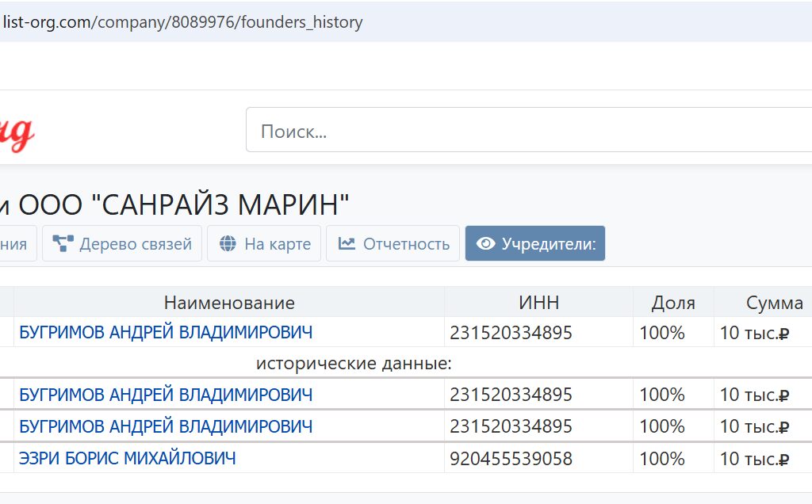Click the Наименование column header

point(229,303)
